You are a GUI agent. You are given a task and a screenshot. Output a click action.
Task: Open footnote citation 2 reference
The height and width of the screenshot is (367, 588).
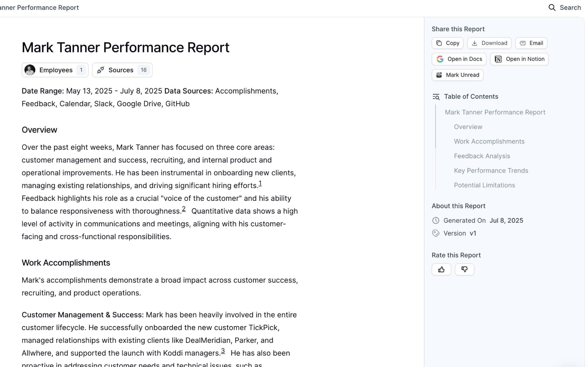184,209
